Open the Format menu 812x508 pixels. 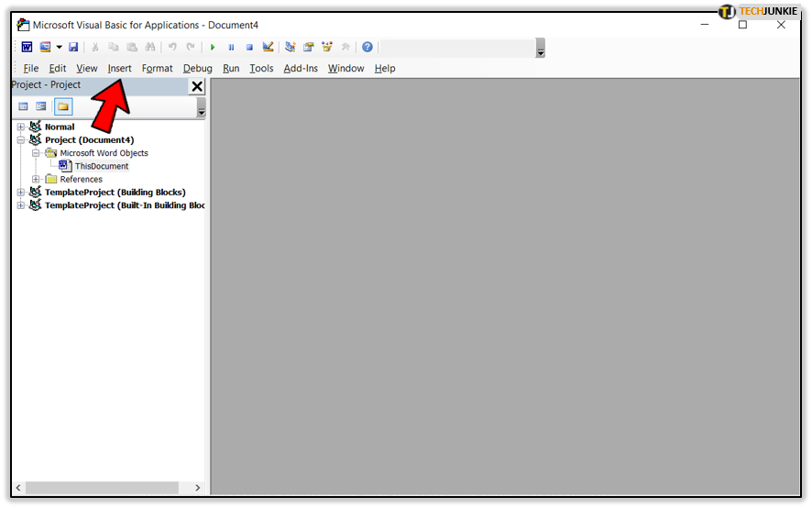tap(158, 69)
